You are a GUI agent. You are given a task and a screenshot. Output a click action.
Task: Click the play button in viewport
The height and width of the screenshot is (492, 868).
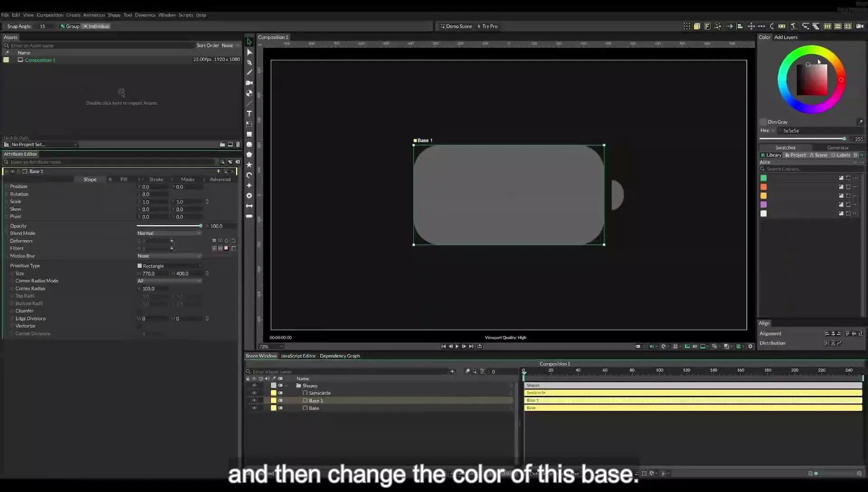click(457, 346)
